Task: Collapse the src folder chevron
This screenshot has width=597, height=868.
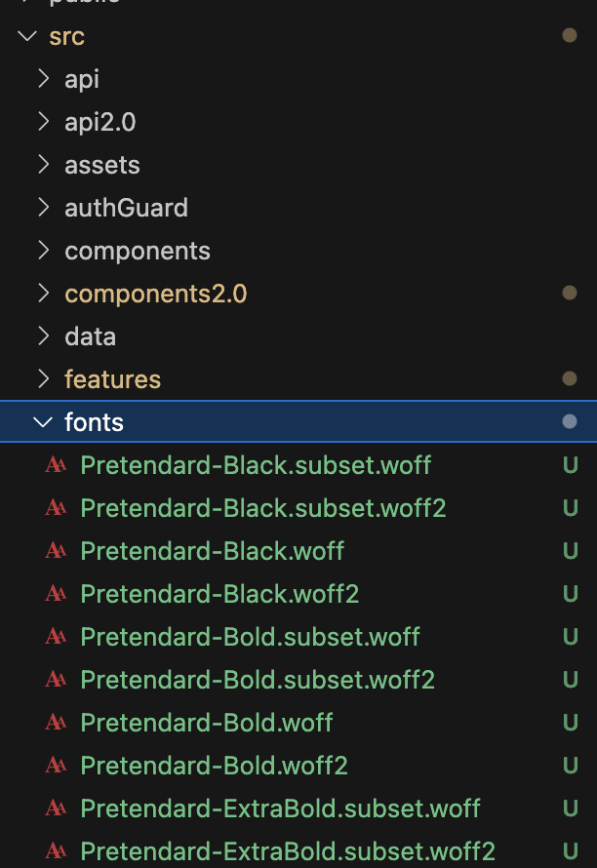Action: click(27, 36)
